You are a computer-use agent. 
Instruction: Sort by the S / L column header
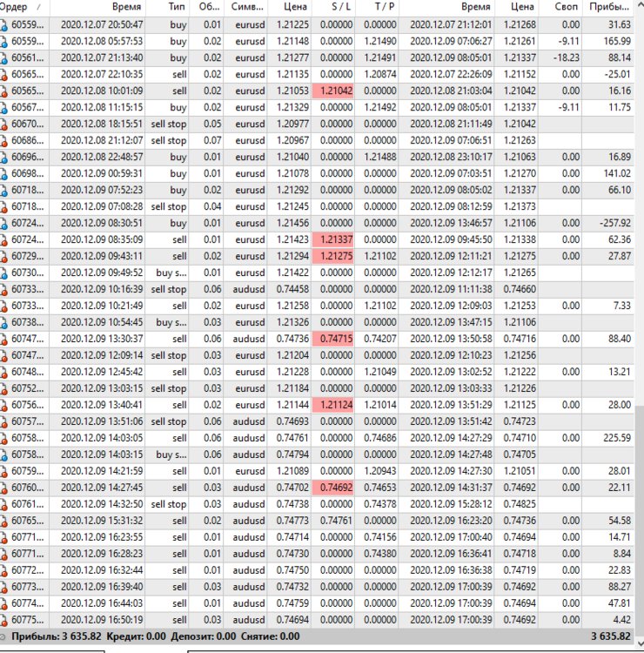click(x=333, y=7)
